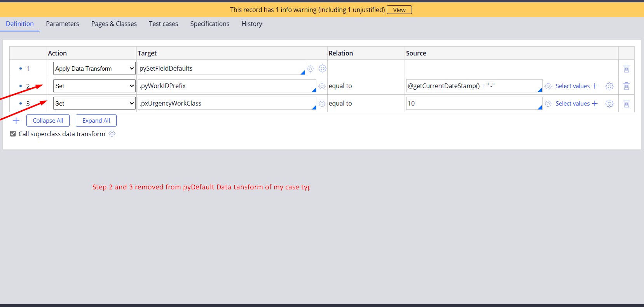Open Set action dropdown for .pyWorkIDPrefix

click(x=94, y=86)
